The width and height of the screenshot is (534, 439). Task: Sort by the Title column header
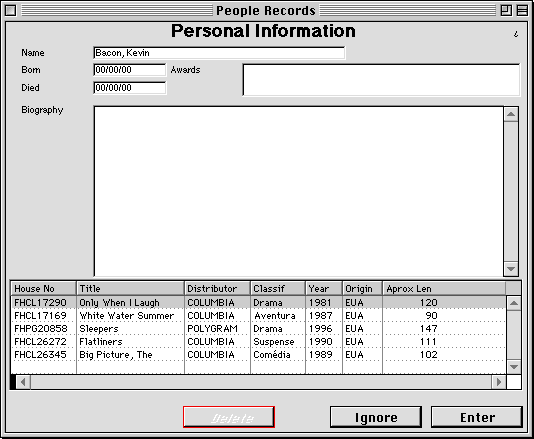coord(130,288)
